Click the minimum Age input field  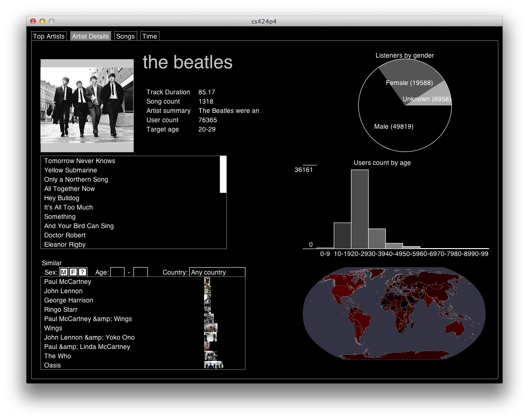click(118, 272)
